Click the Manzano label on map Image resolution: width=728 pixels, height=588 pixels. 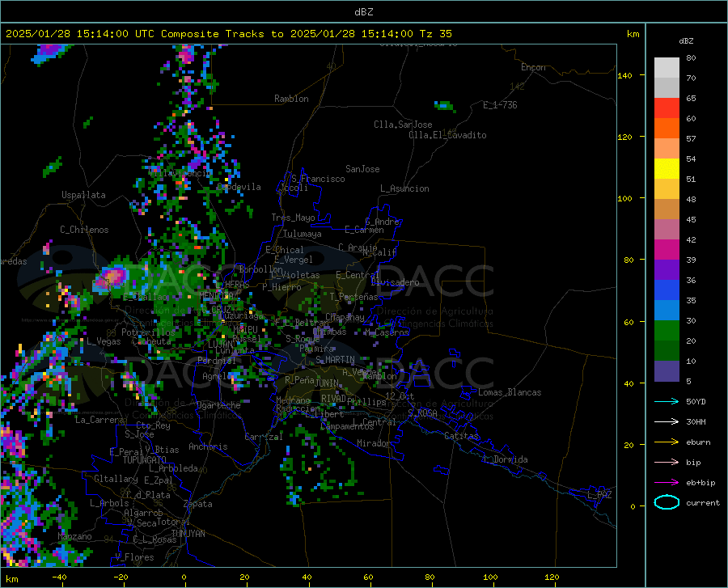(x=74, y=536)
